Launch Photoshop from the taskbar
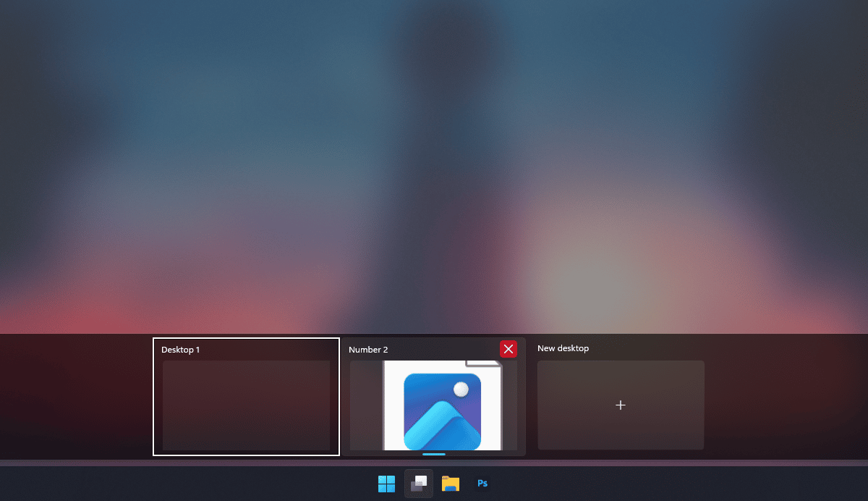The height and width of the screenshot is (501, 868). tap(482, 484)
